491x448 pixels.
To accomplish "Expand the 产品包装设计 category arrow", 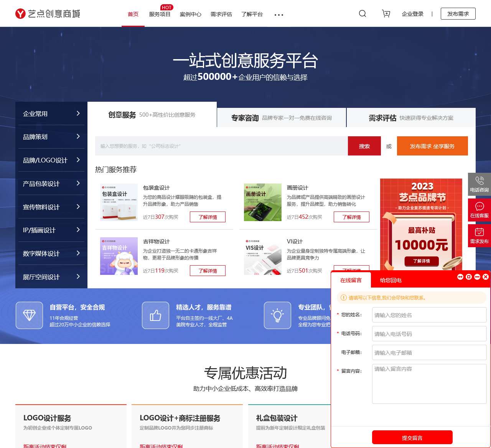I will 78,183.
